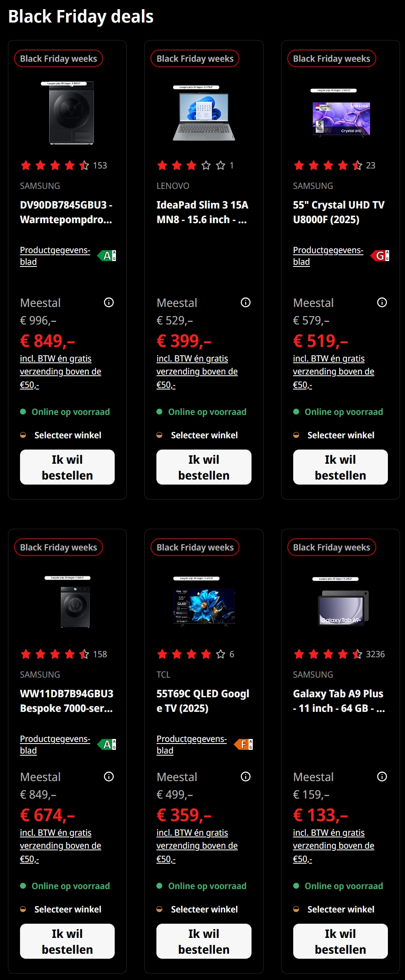Click info icon beside Samsung dryer Meestal price
The image size is (405, 980).
(109, 302)
